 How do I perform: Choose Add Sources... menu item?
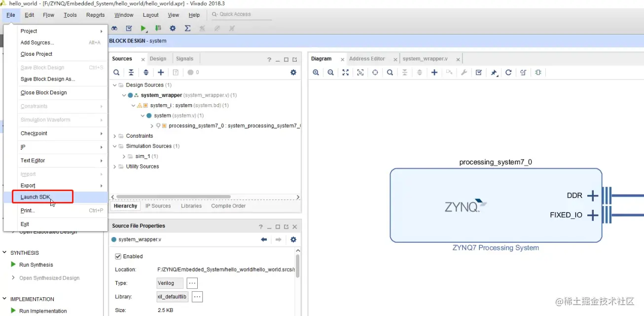coord(56,42)
